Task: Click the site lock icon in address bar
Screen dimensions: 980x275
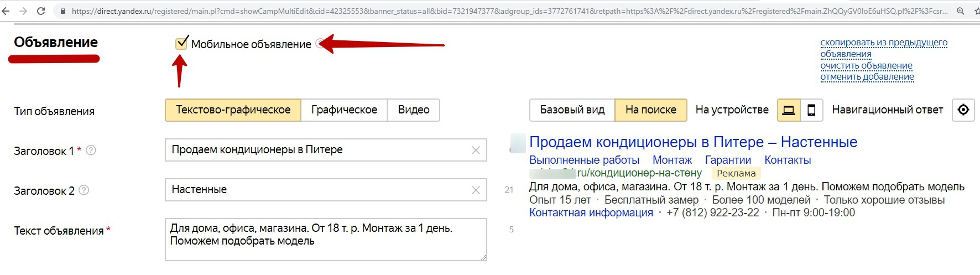Action: pyautogui.click(x=62, y=11)
